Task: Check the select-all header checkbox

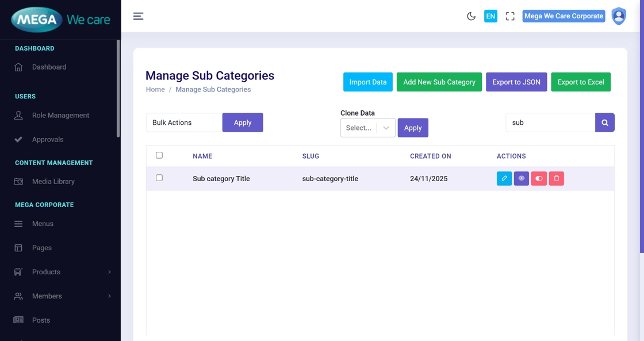Action: tap(159, 155)
